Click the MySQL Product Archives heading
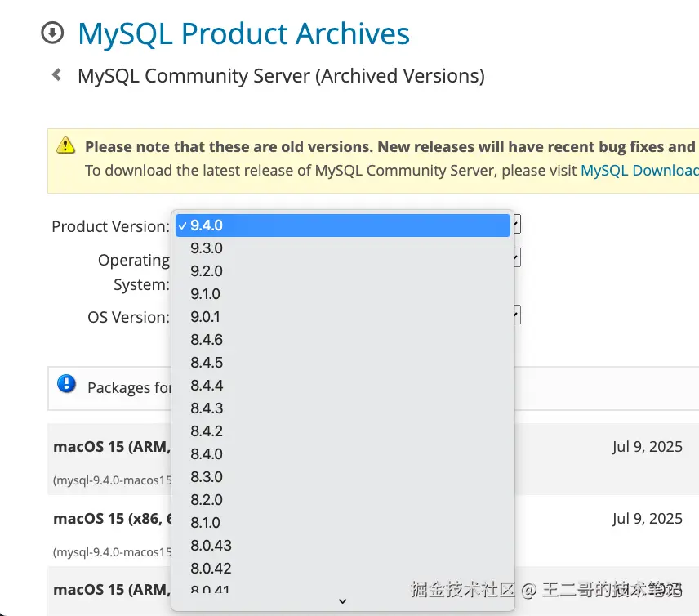This screenshot has width=699, height=616. coord(243,33)
